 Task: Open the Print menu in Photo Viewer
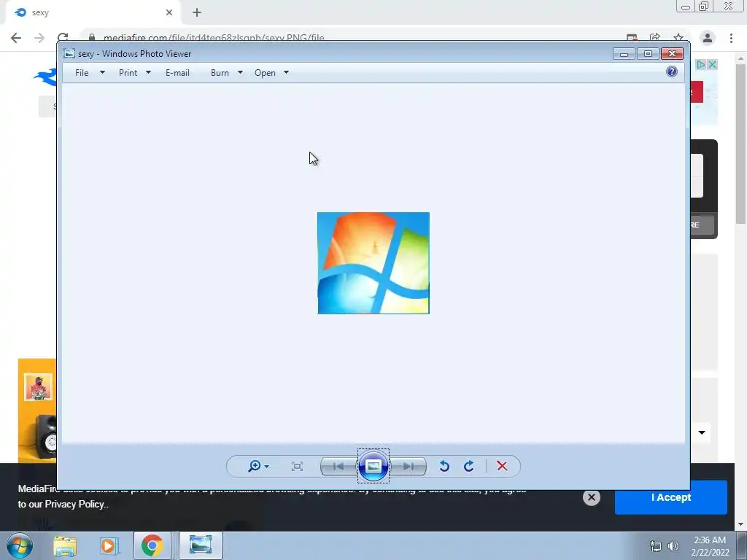pyautogui.click(x=128, y=73)
